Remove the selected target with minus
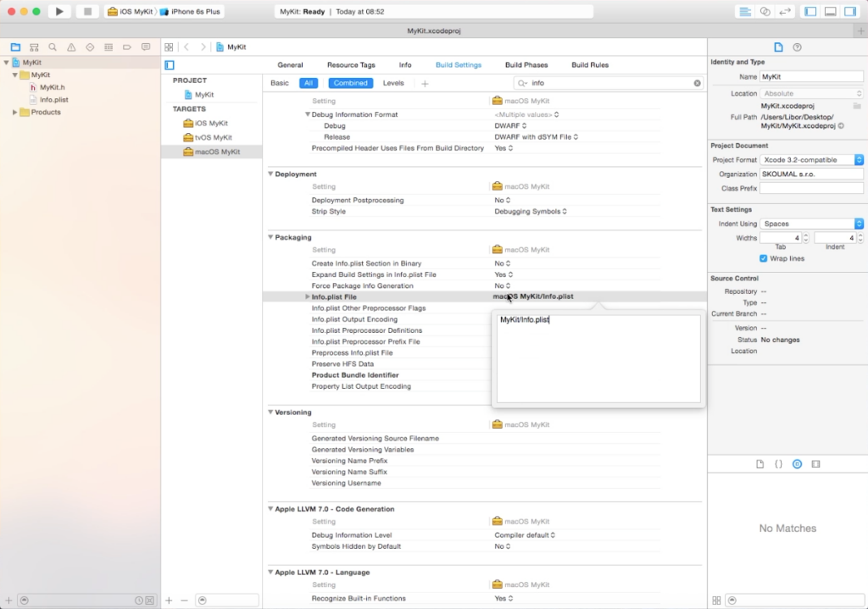 point(184,601)
